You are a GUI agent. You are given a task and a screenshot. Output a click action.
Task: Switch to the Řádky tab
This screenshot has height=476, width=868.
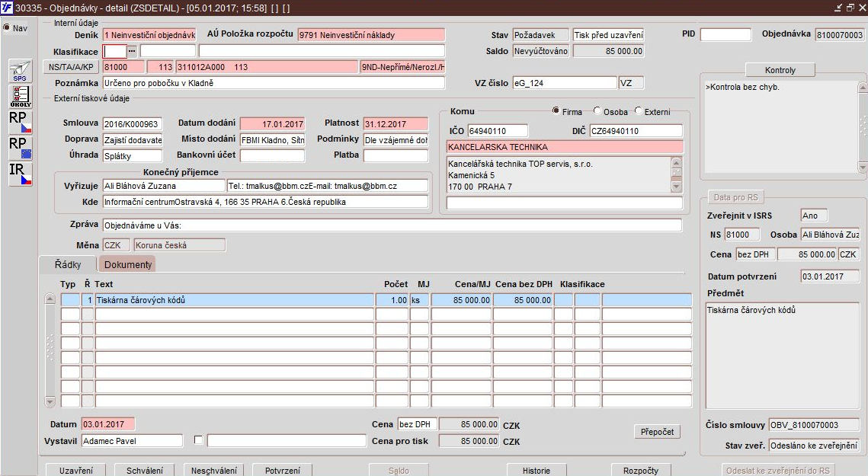coord(68,264)
